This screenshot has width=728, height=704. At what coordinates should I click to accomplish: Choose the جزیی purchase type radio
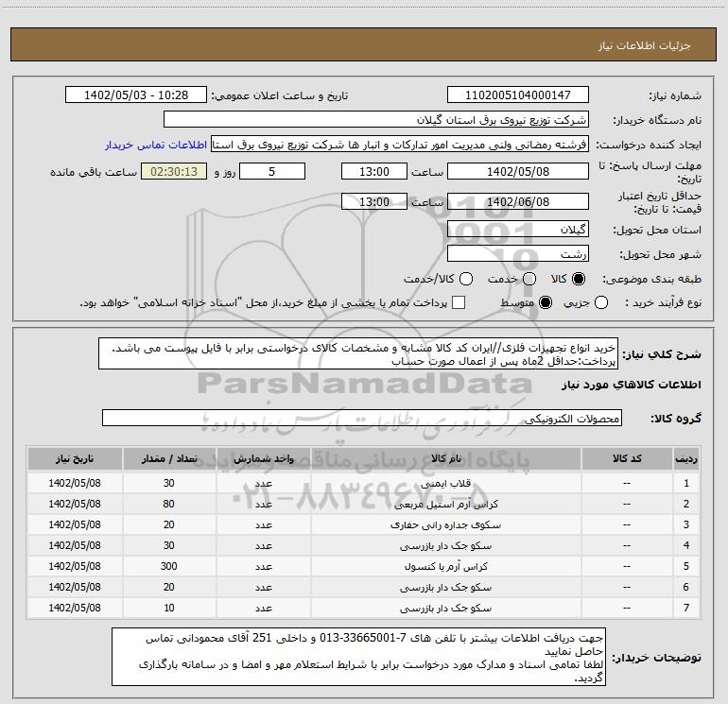pyautogui.click(x=600, y=302)
